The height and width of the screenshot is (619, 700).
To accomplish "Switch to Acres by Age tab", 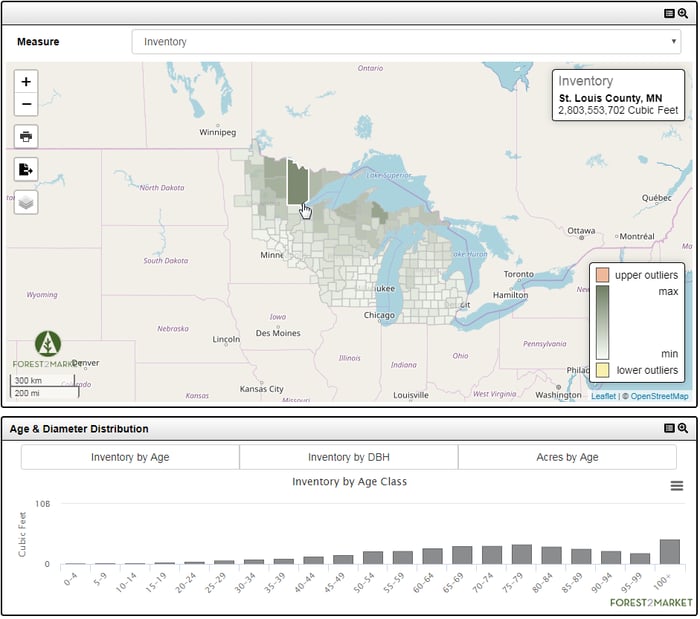I will [567, 457].
